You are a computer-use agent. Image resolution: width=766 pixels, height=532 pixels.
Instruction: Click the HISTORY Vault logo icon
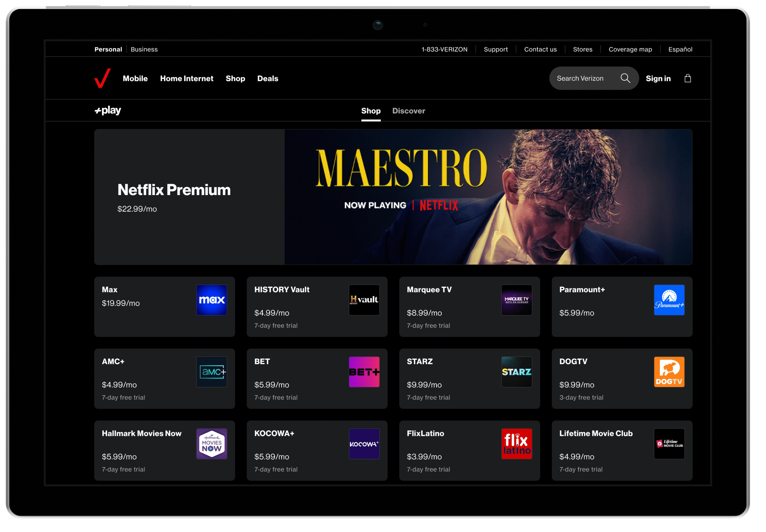pos(364,300)
